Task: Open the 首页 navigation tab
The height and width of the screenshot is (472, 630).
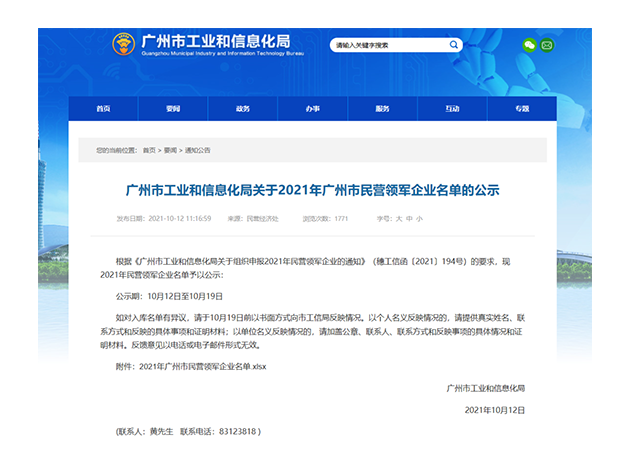Action: pyautogui.click(x=103, y=108)
